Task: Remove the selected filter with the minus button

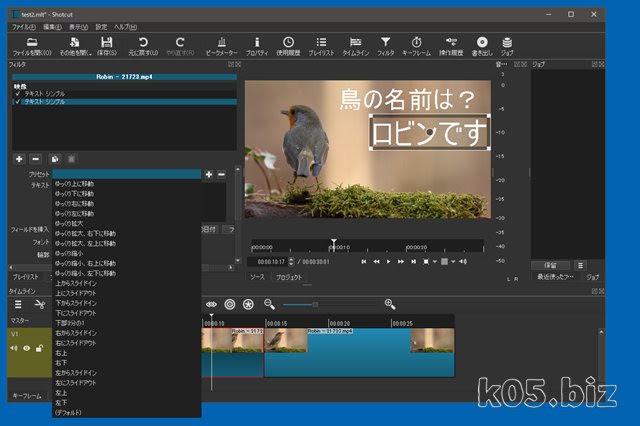Action: coord(36,159)
